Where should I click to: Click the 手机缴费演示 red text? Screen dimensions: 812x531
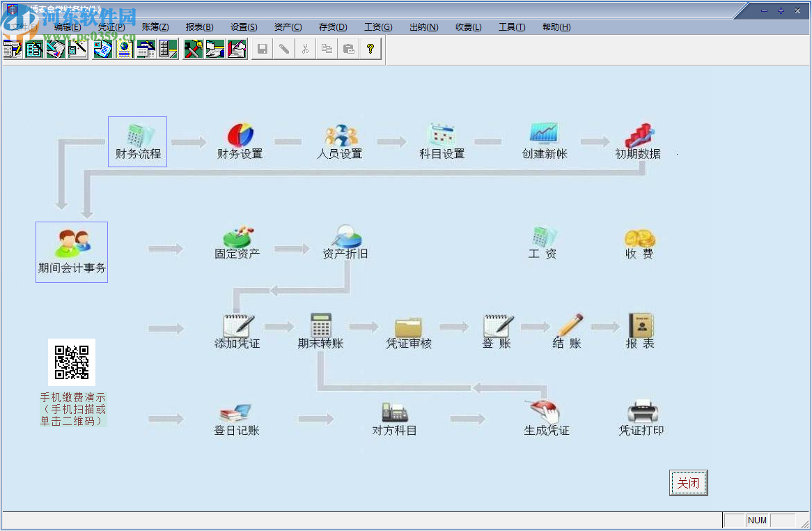coord(73,397)
